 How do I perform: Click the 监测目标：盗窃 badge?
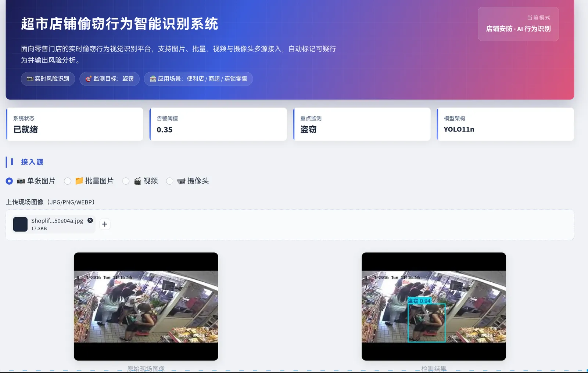point(110,79)
